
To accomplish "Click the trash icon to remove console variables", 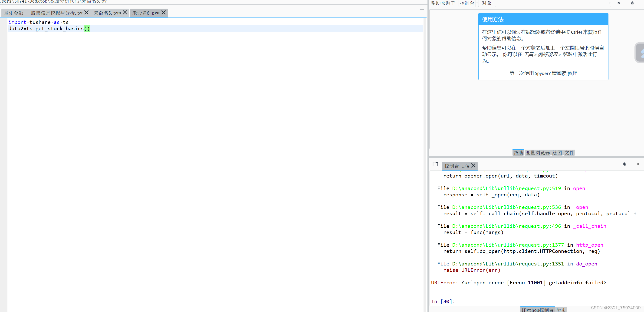I will [x=624, y=164].
